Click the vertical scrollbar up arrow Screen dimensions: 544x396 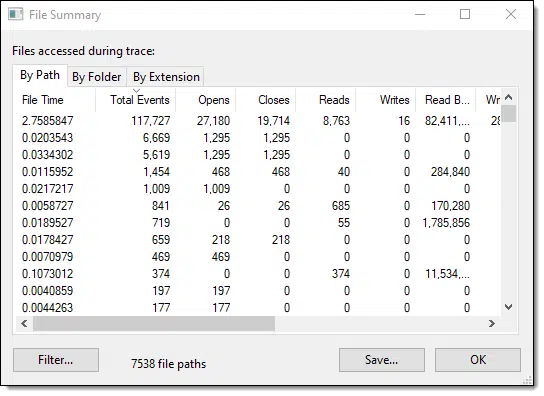[x=509, y=98]
